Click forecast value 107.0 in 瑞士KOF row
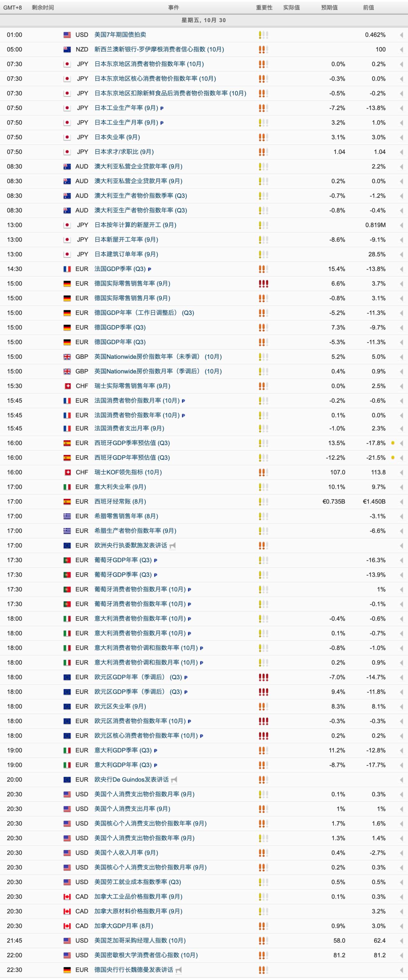Screen dimensions: 408x980 [x=338, y=472]
